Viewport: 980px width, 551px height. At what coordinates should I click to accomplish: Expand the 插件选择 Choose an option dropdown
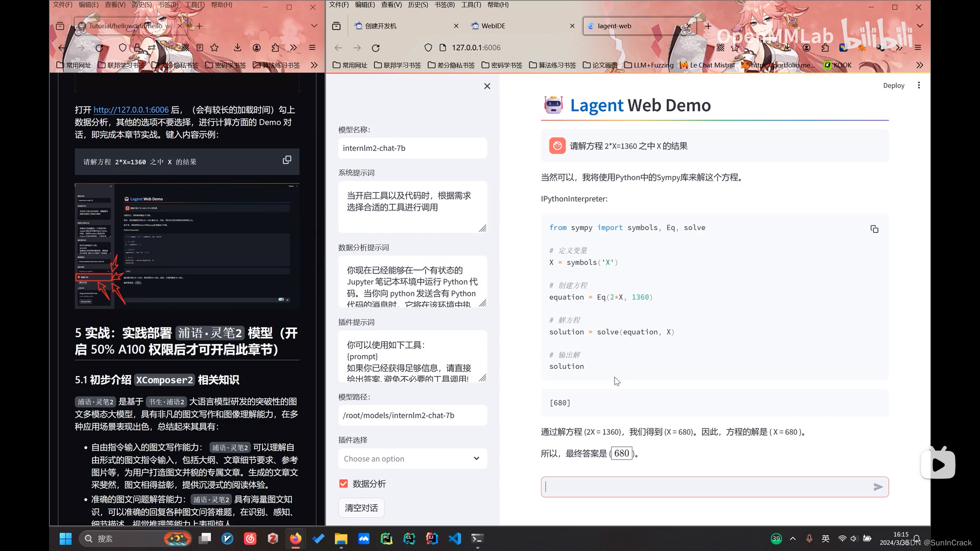point(412,459)
